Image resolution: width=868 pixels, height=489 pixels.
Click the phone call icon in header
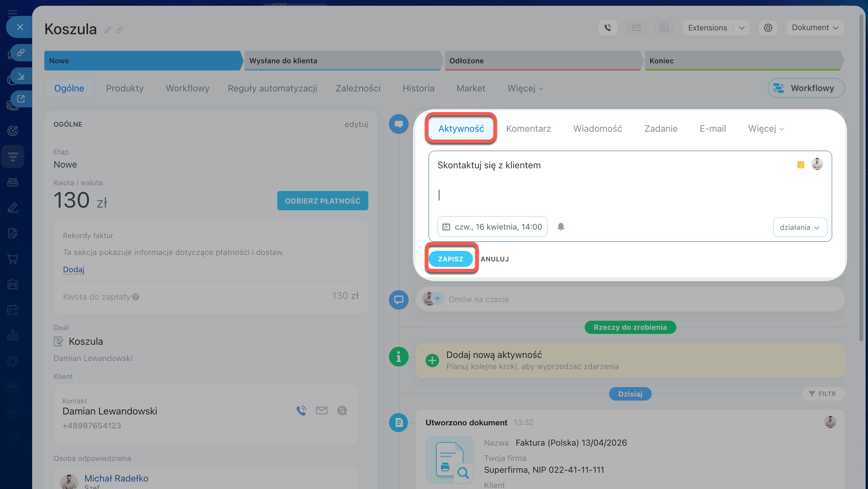point(608,28)
